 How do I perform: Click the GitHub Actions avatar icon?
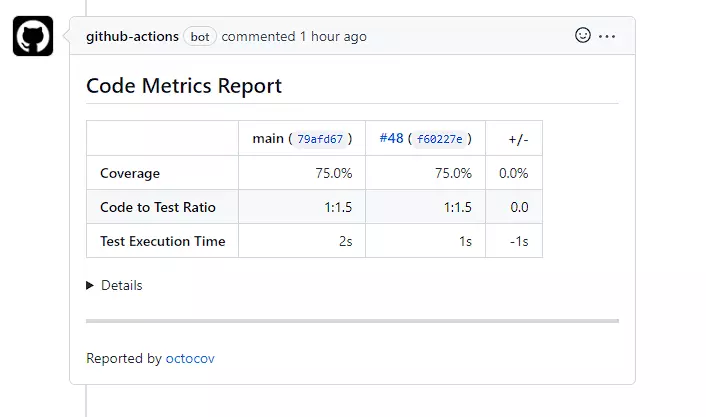point(33,37)
